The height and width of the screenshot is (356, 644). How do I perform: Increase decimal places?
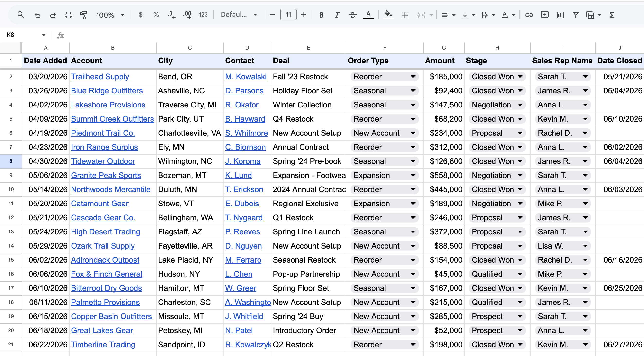(187, 15)
